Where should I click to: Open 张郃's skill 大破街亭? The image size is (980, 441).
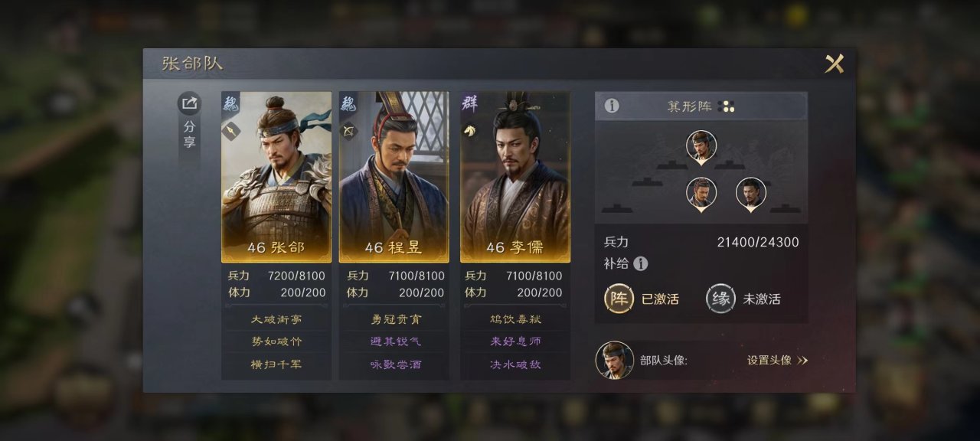tap(276, 319)
